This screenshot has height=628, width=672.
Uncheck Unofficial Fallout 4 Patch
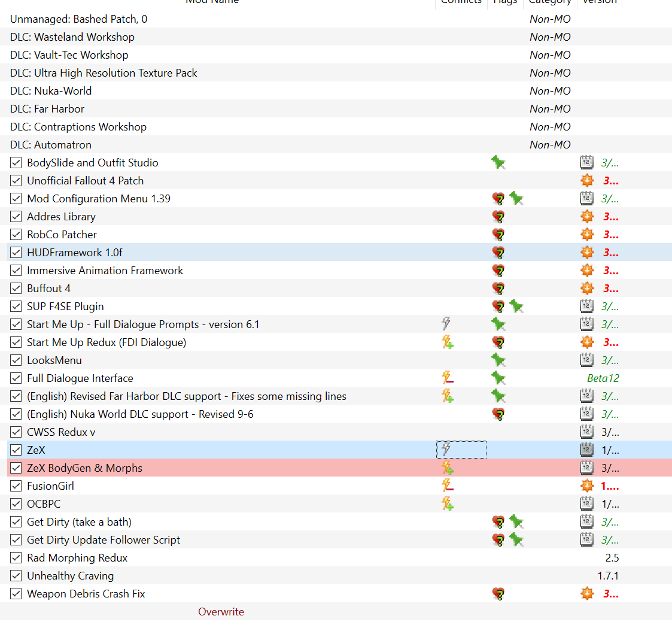16,181
